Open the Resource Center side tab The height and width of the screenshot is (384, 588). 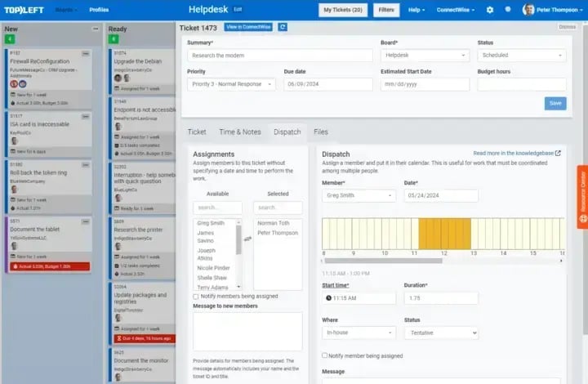582,191
